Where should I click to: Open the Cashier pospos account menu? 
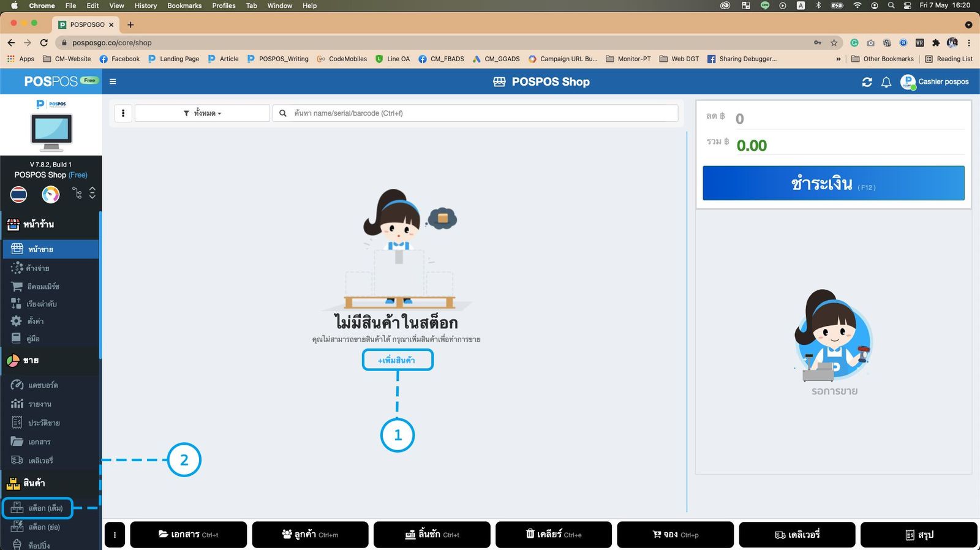click(x=935, y=81)
